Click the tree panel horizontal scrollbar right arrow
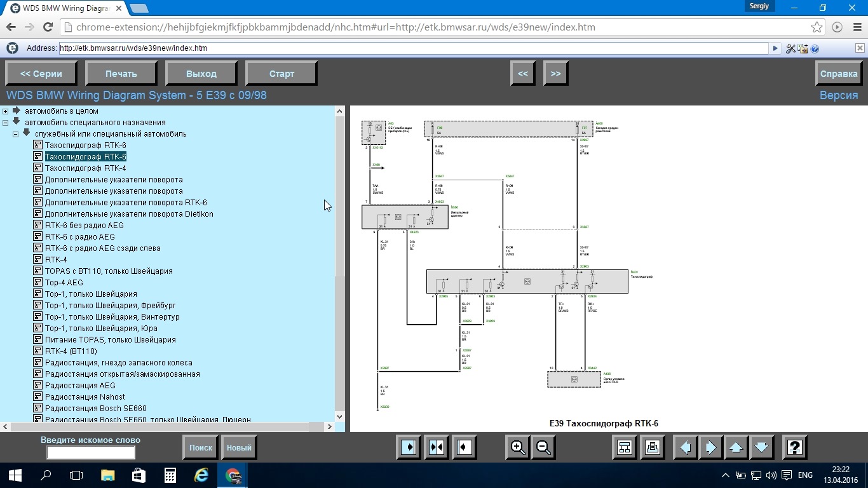Viewport: 868px width, 488px height. 329,426
